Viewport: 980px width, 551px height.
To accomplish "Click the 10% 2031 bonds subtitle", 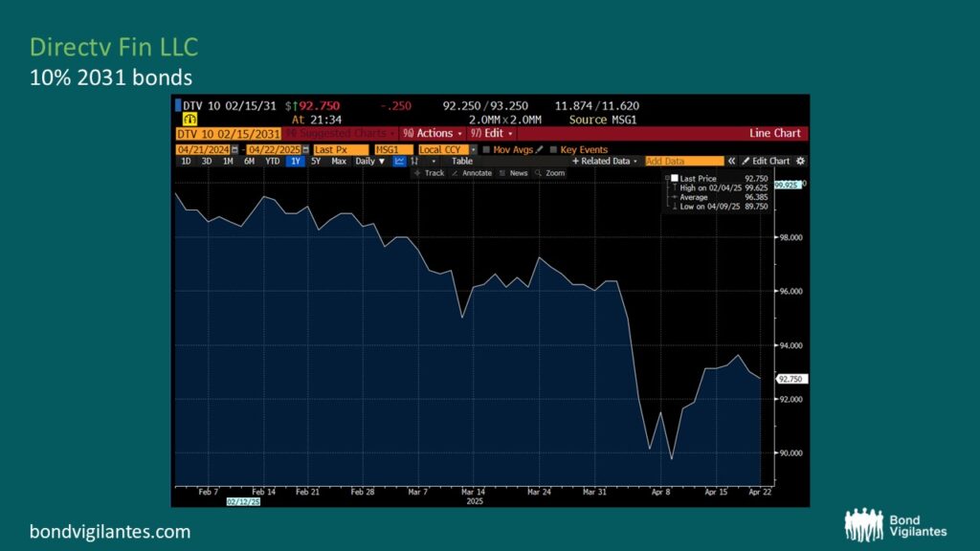I will (111, 77).
